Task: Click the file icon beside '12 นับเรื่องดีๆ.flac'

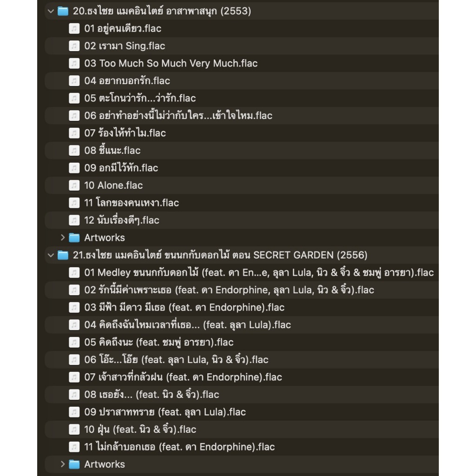Action: pos(74,220)
